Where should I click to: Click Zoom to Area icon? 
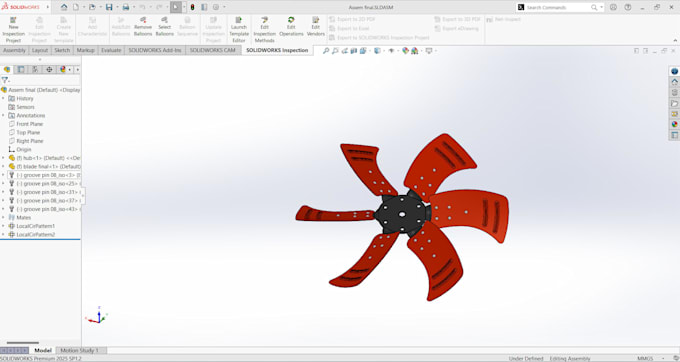click(335, 51)
